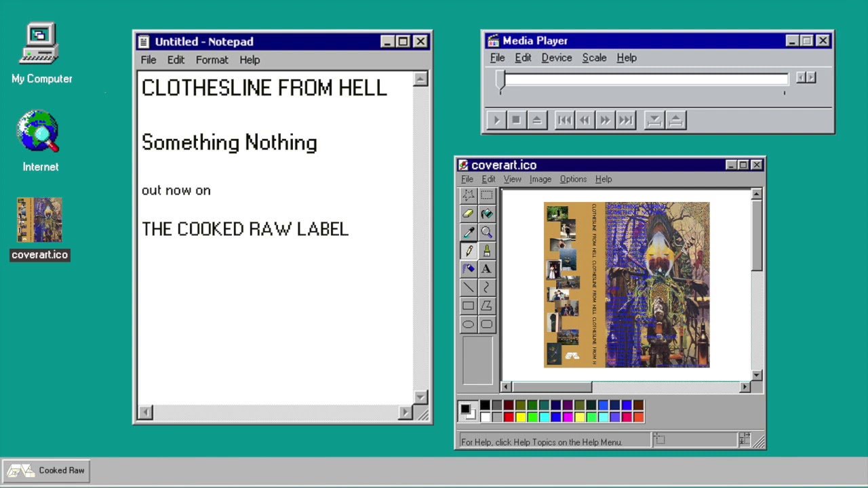Select the Brush tool in Paint

(486, 250)
